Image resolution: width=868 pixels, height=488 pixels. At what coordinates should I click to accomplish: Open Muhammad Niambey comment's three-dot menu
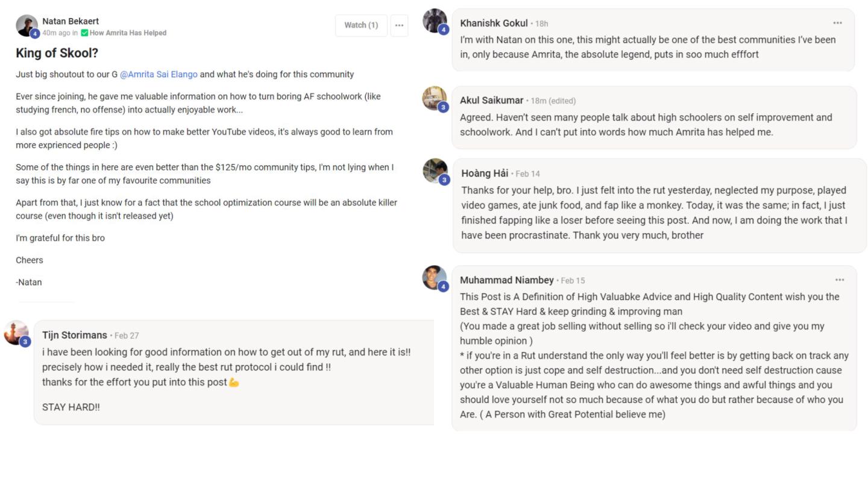pos(840,280)
